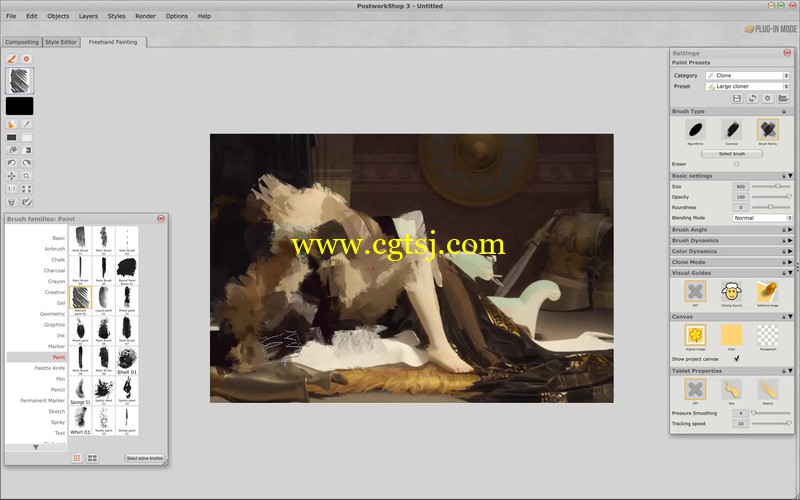Save the current paint preset
800x500 pixels.
pos(737,98)
